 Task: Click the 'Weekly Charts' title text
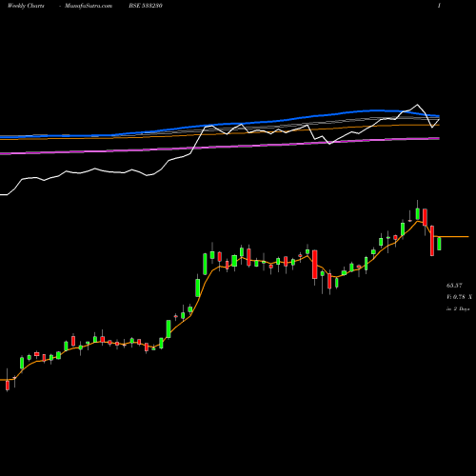coord(26,6)
